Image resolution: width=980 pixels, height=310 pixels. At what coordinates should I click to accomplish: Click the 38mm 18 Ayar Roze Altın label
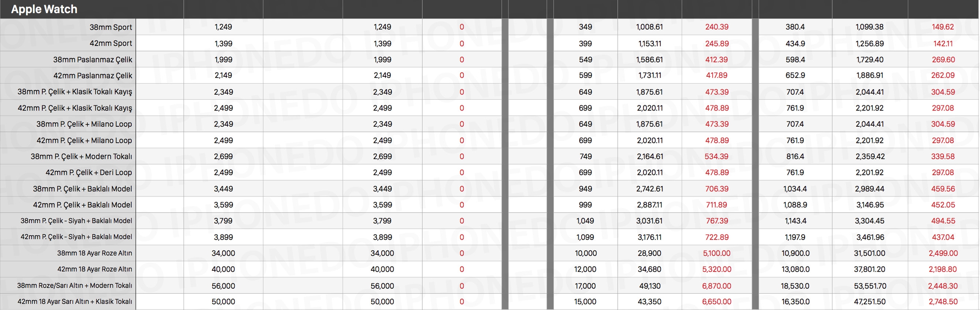[x=94, y=253]
